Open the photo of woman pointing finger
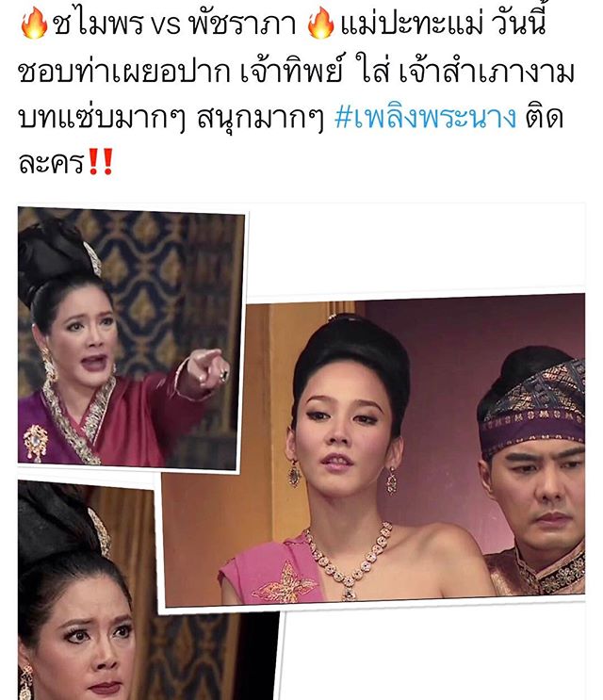This screenshot has width=603, height=700. [x=131, y=339]
